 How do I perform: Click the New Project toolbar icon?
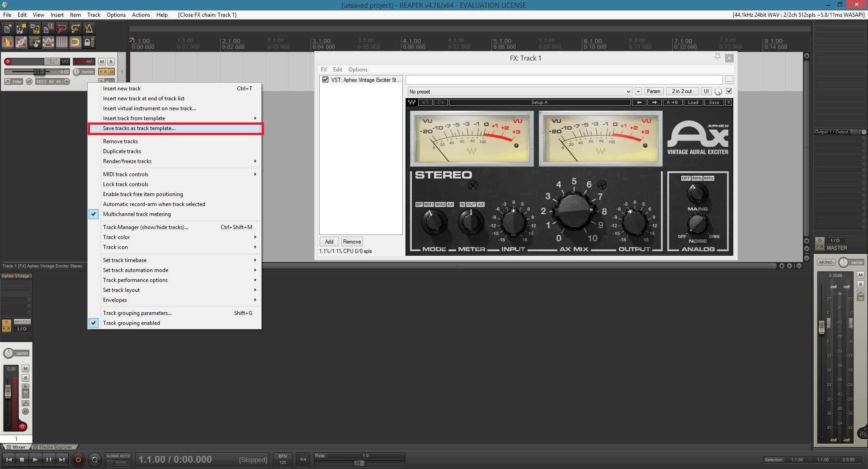tap(8, 29)
